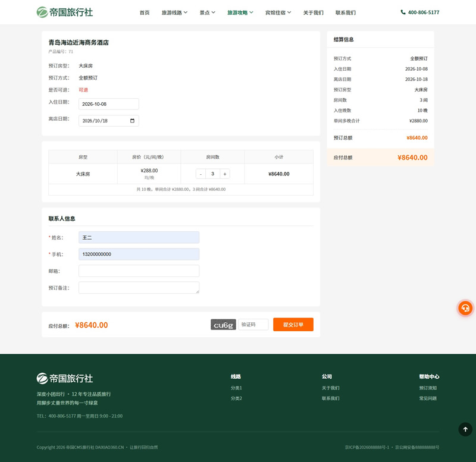476x462 pixels.
Task: Open footer 关于我们 link under 公司
Action: [x=331, y=388]
